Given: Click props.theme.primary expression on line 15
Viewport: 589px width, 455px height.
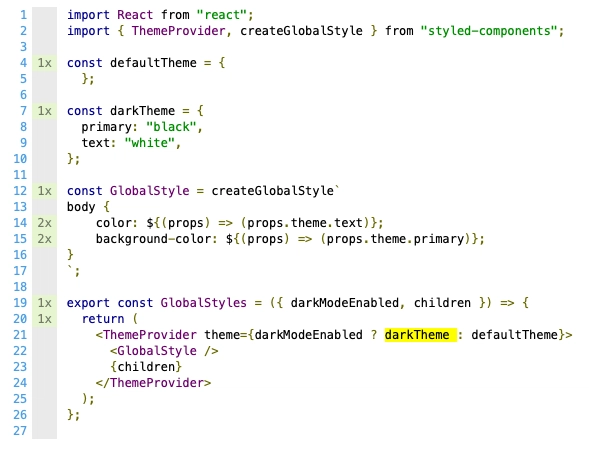Looking at the screenshot, I should coord(395,239).
